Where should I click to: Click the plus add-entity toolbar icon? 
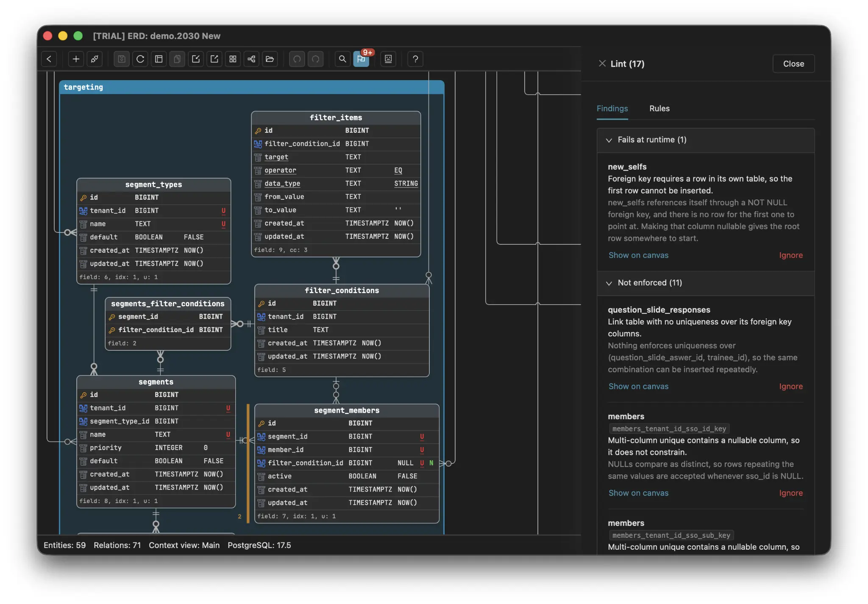tap(76, 59)
